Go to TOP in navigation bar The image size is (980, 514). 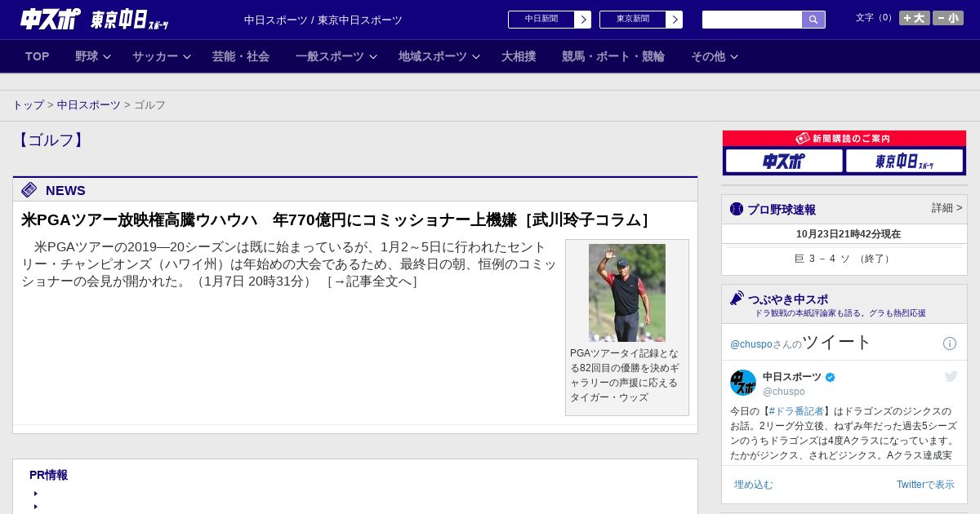[37, 56]
